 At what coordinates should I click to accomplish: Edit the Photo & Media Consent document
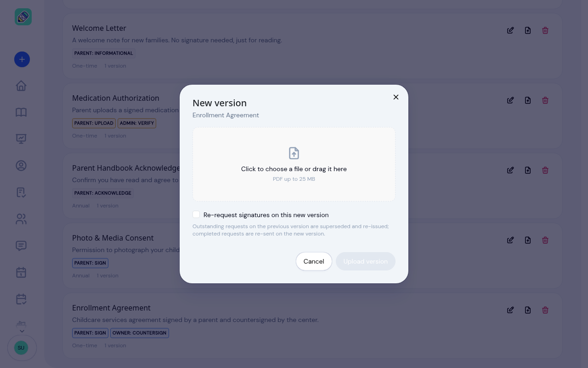point(510,240)
